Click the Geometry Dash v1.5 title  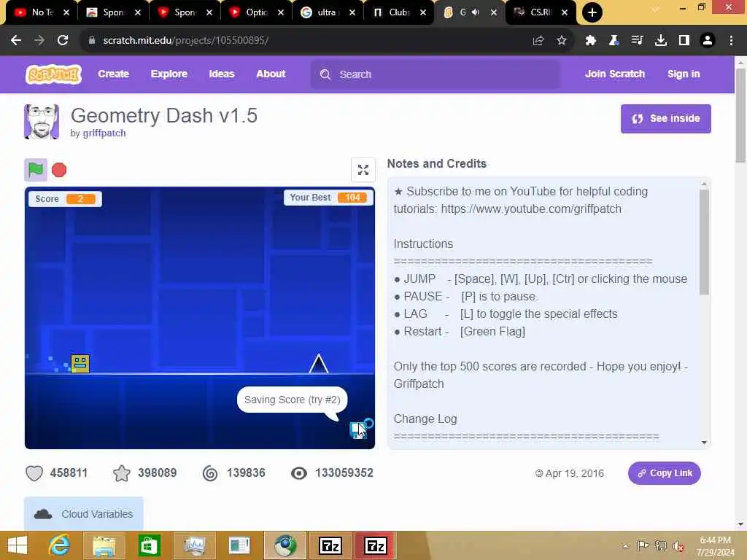[x=164, y=116]
